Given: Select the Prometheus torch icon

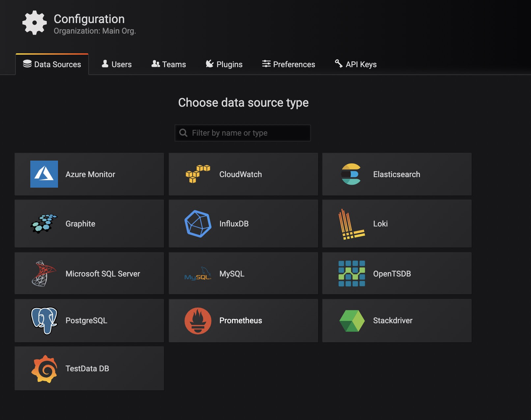Looking at the screenshot, I should (198, 321).
